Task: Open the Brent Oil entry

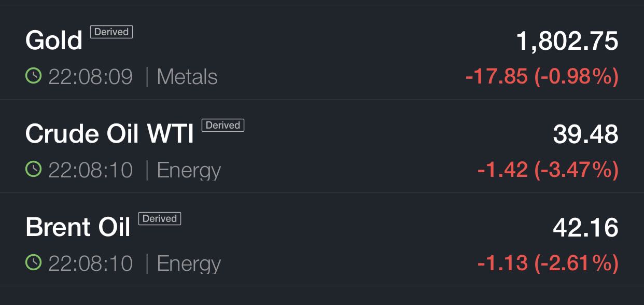Action: coord(78,227)
